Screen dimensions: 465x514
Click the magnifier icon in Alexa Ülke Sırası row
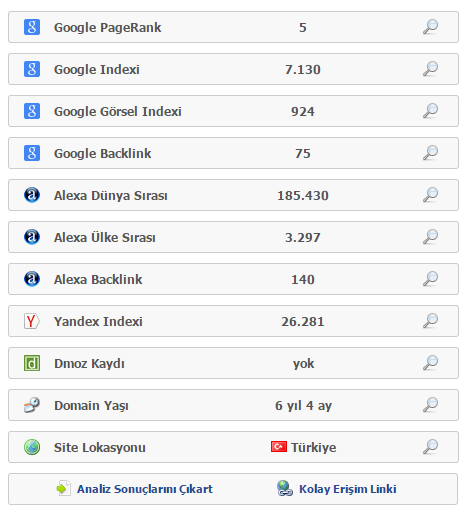pos(430,237)
